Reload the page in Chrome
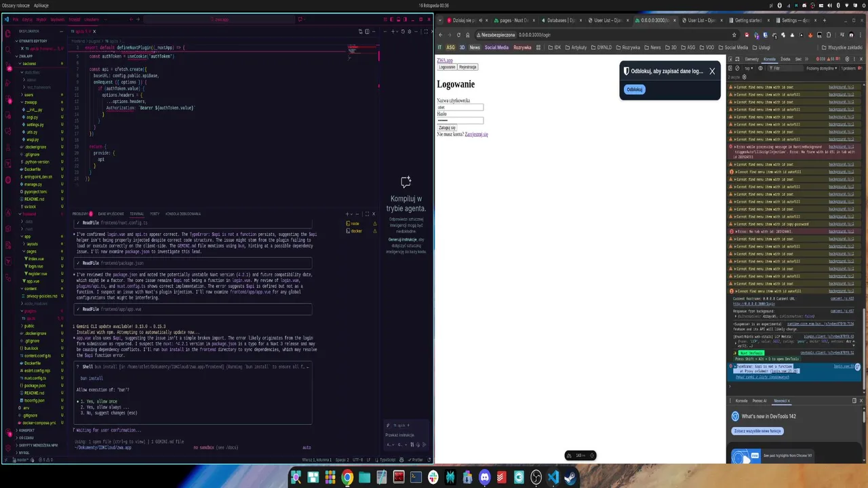The width and height of the screenshot is (868, 488). point(458,35)
